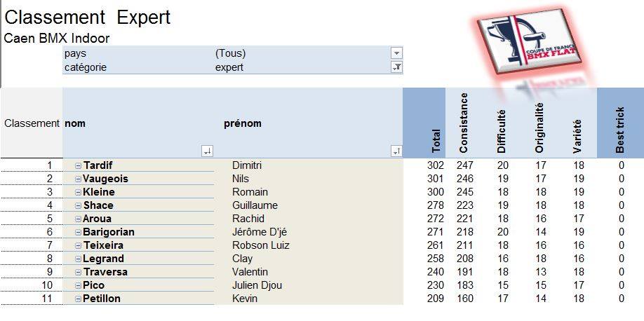Select the Coupe de France BMX Flat logo
This screenshot has height=321, width=644.
[530, 41]
